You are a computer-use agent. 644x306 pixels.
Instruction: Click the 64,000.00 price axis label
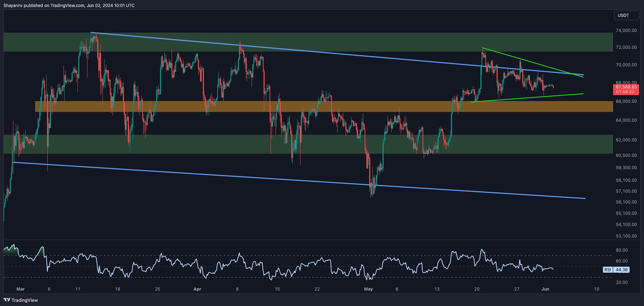coord(627,120)
